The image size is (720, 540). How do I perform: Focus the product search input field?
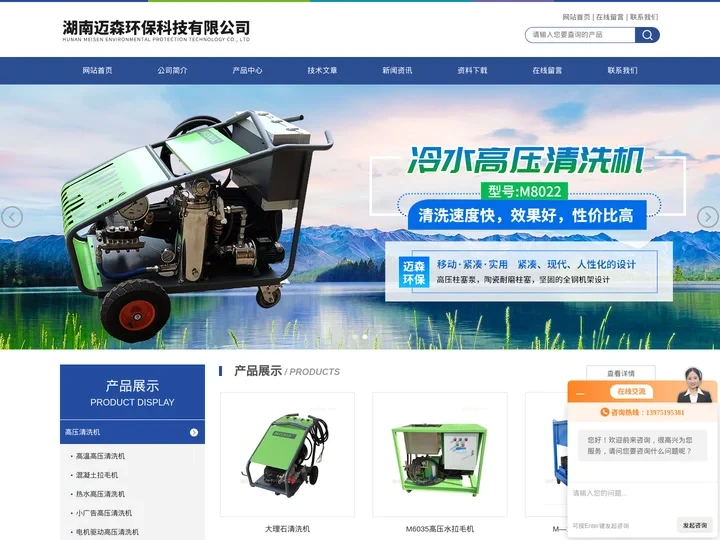click(580, 35)
